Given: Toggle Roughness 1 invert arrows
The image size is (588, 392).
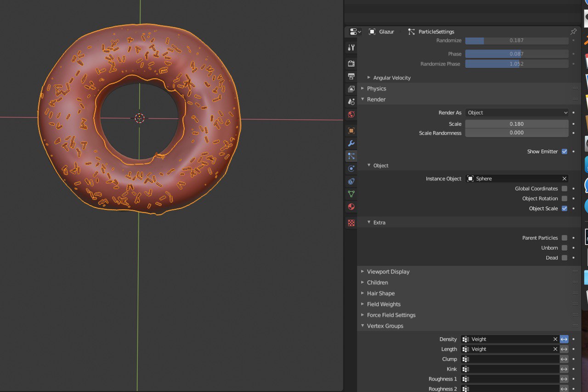Looking at the screenshot, I should (x=564, y=379).
